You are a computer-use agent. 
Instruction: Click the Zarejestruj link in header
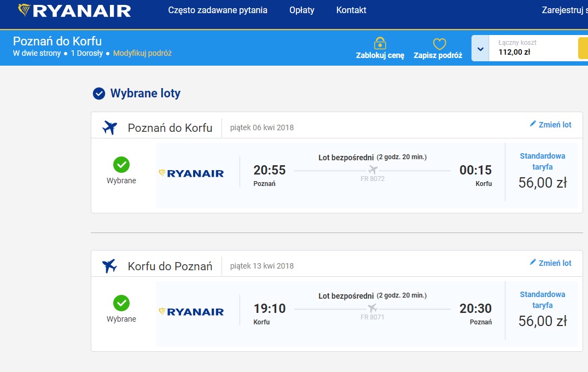coord(564,10)
